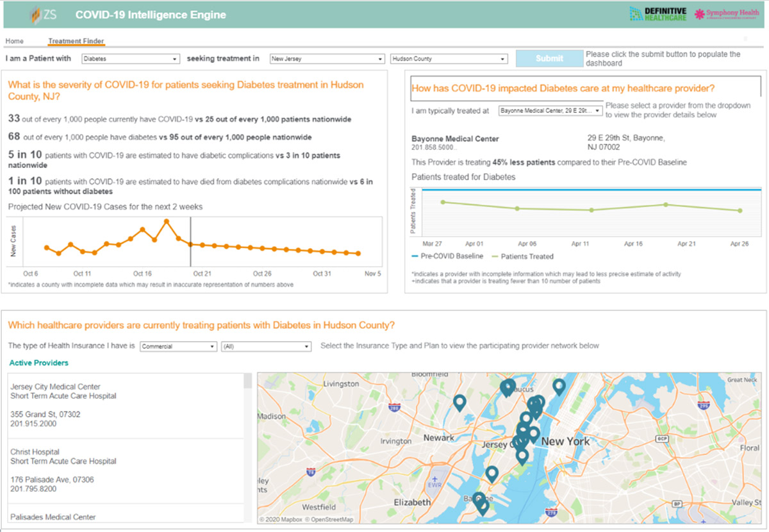The image size is (769, 532).
Task: Select the map pin east of Secaucus across the river
Action: pos(559,387)
